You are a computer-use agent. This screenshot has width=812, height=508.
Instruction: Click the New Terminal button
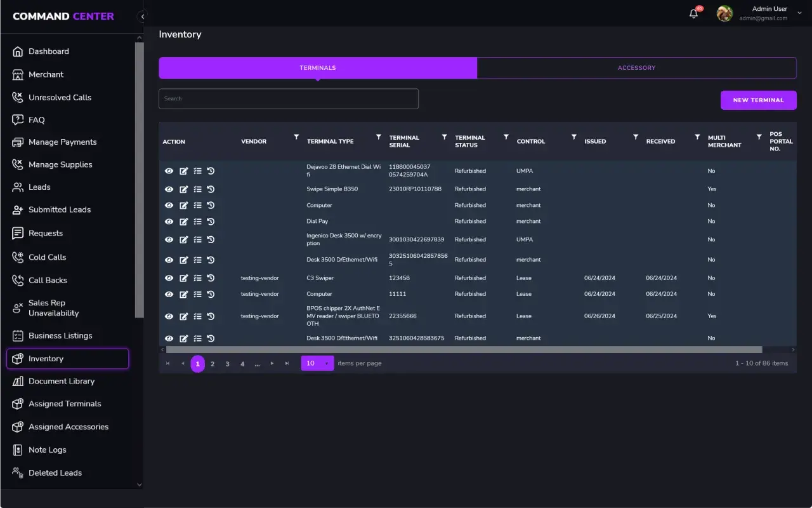click(758, 100)
